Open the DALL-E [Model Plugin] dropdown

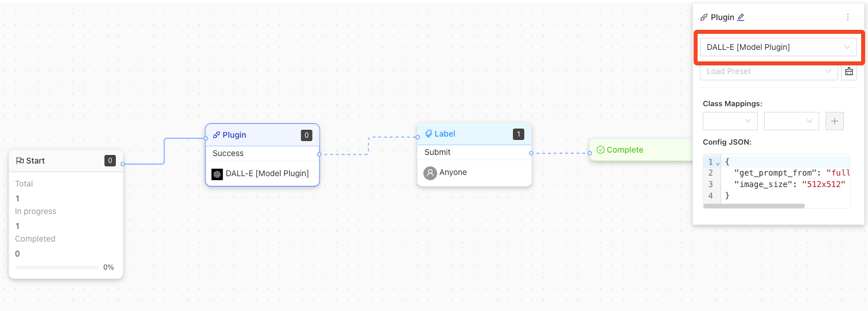(778, 47)
